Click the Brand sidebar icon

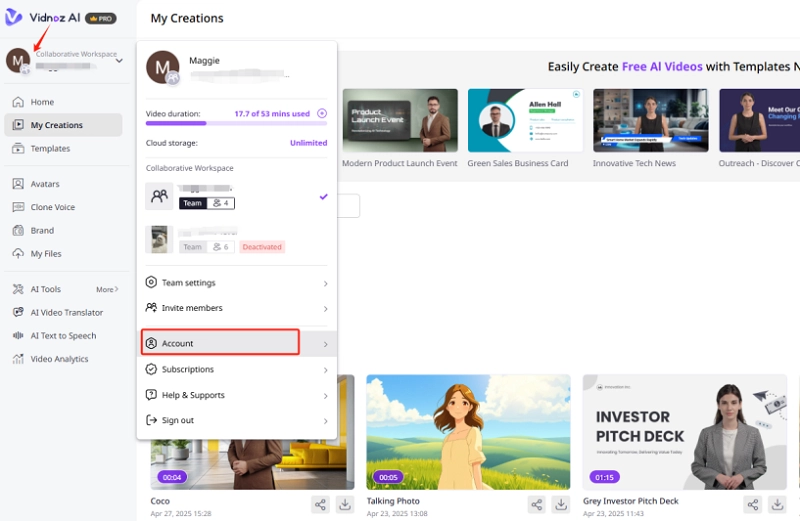[x=18, y=230]
